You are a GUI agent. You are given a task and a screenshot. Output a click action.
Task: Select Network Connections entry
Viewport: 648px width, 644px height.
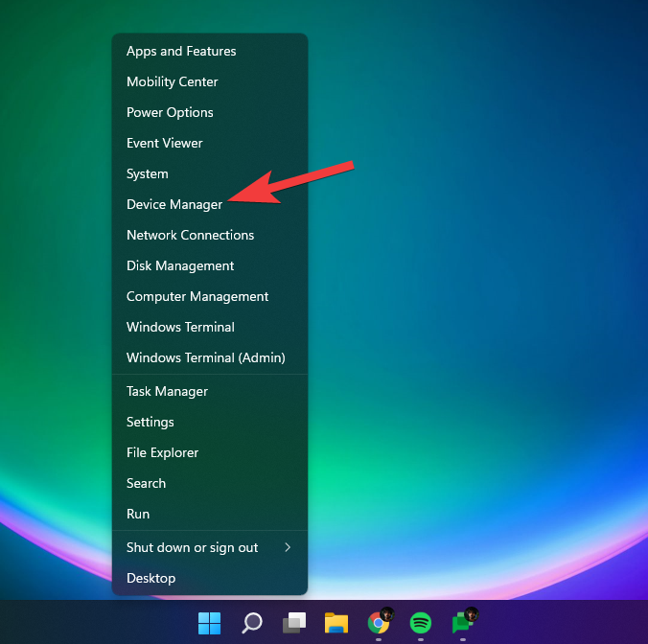click(190, 235)
